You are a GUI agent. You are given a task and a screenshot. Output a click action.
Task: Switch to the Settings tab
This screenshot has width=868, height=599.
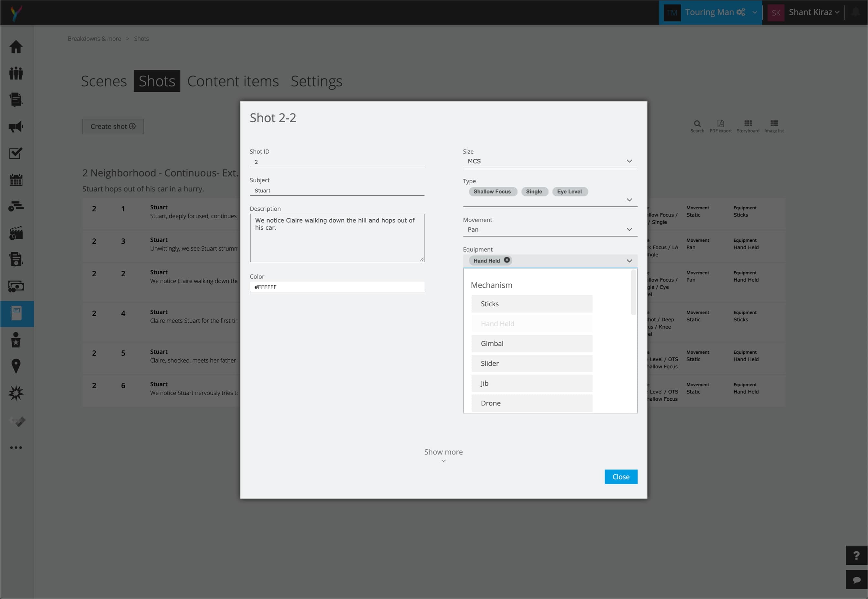click(316, 81)
